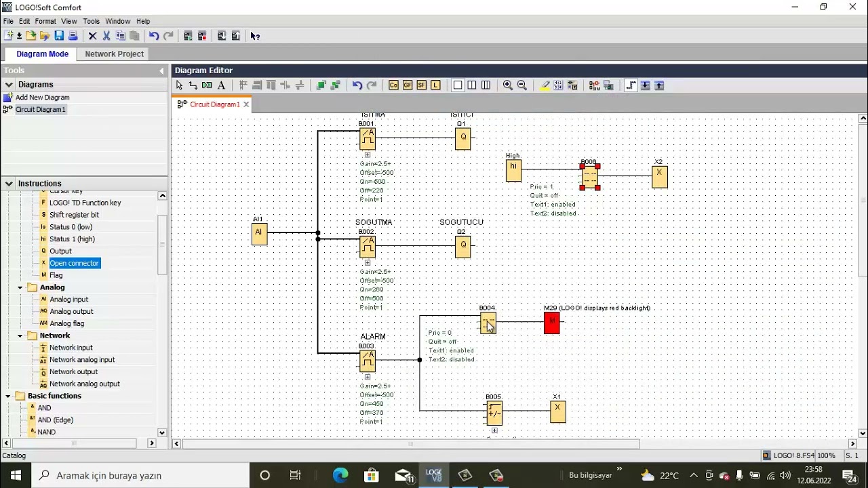Save the circuit with the floppy icon
This screenshot has height=488, width=868.
point(59,36)
